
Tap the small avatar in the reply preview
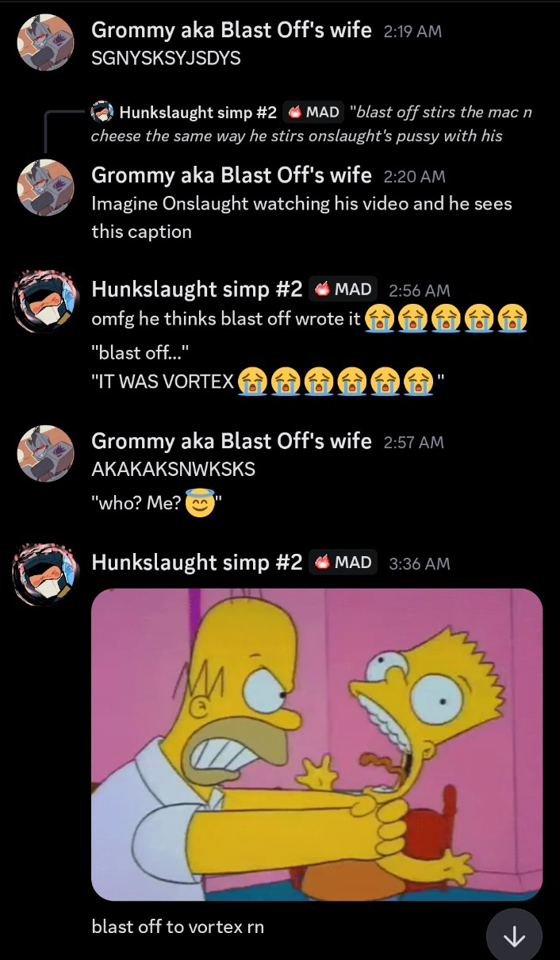pos(102,112)
